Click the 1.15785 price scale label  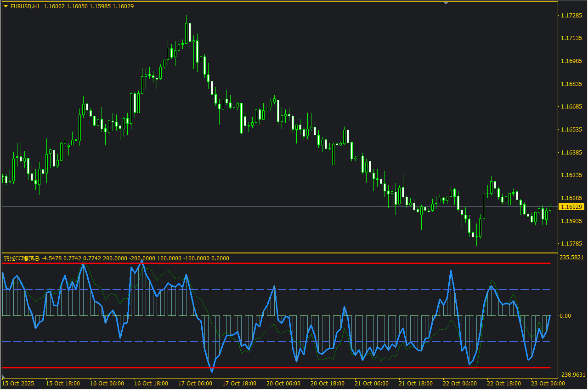click(572, 243)
